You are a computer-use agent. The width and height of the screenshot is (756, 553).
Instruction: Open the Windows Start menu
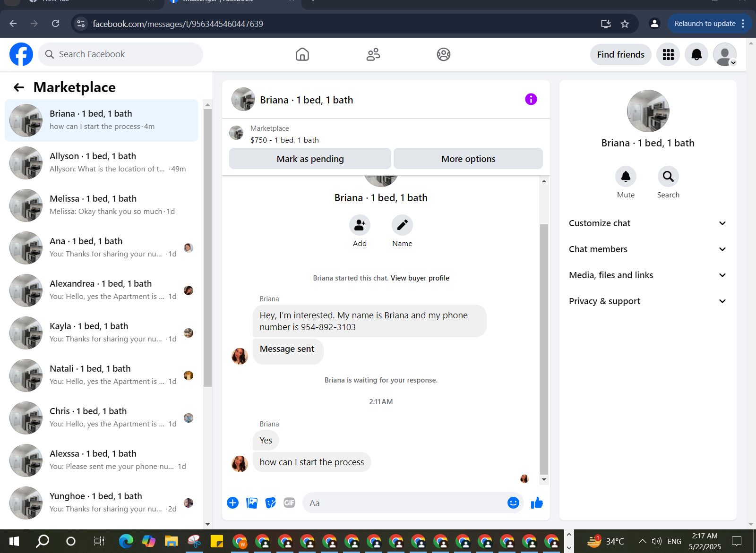14,541
